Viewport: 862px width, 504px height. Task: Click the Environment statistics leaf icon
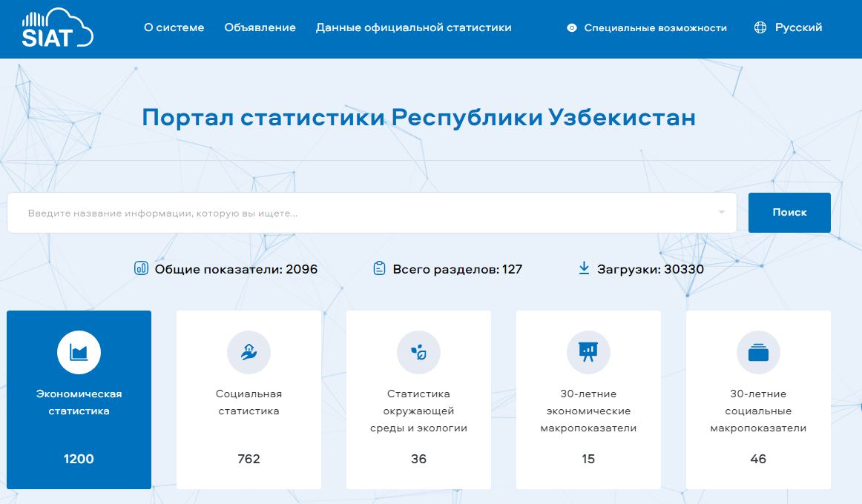[418, 352]
